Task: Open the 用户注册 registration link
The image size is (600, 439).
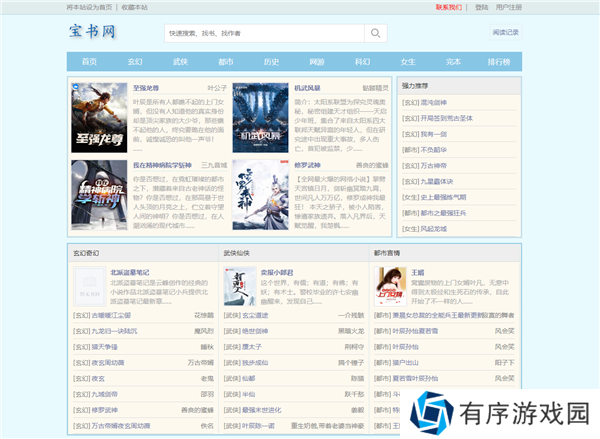Action: pyautogui.click(x=509, y=7)
